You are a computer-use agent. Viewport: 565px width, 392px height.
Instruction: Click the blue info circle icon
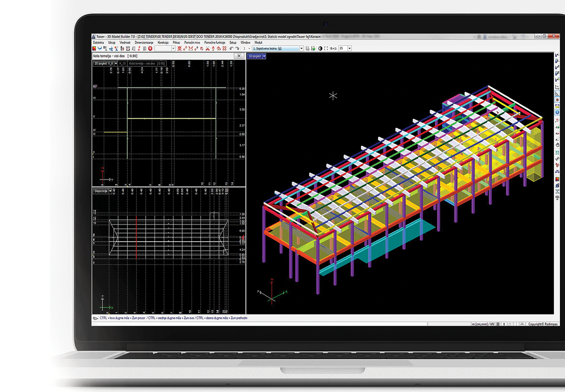[x=557, y=112]
